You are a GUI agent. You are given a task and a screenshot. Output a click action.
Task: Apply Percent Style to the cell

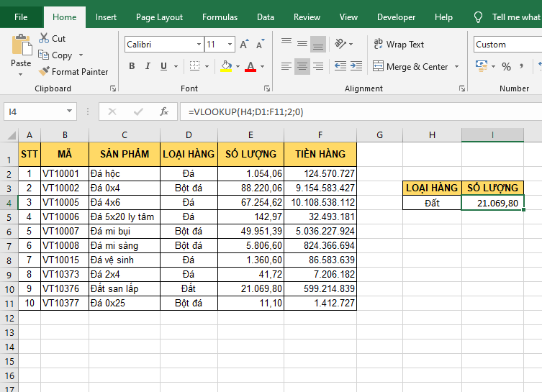506,66
